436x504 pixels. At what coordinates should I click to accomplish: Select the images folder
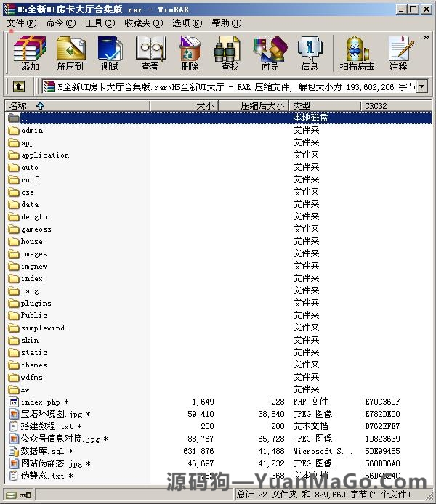tap(28, 254)
